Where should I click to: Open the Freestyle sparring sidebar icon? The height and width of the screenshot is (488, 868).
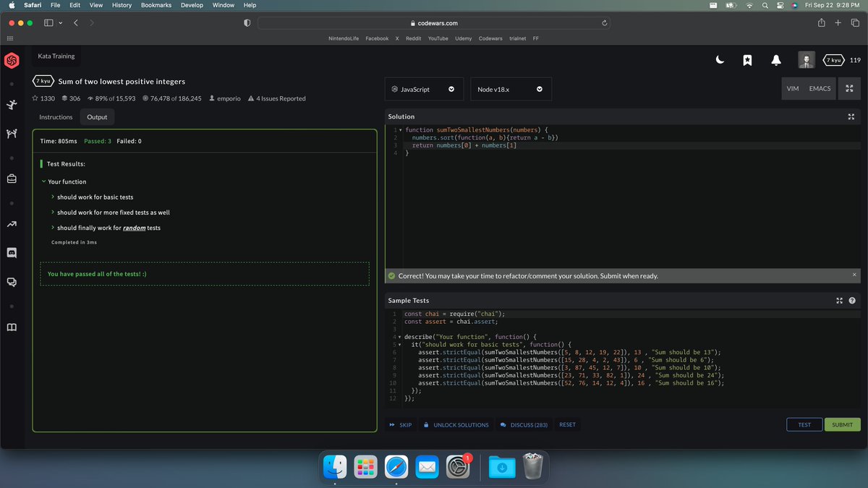point(12,134)
